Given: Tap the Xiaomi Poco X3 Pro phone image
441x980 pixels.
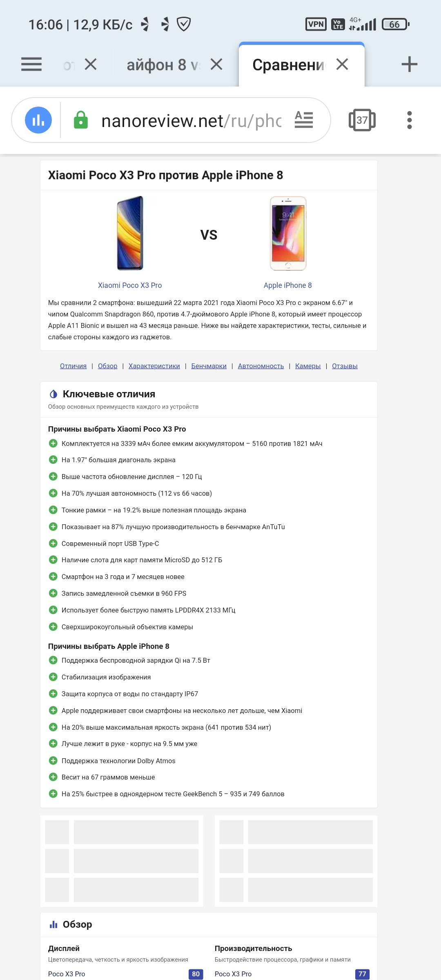Looking at the screenshot, I should 130,233.
